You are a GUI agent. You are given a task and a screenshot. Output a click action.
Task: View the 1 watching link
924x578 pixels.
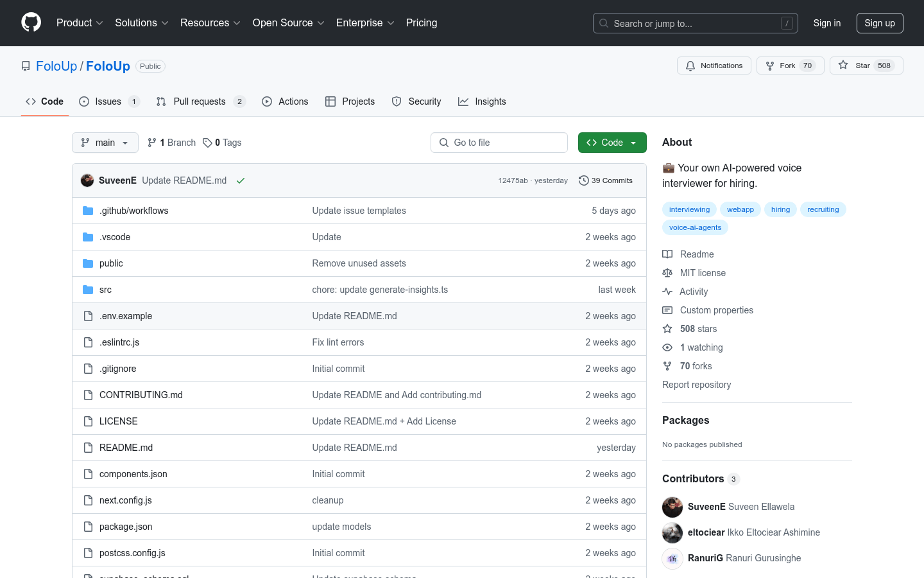[x=692, y=347]
